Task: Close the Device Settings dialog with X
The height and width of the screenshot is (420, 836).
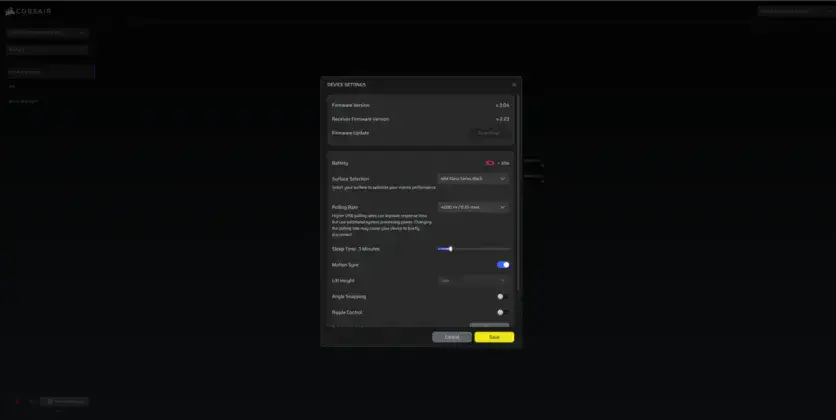Action: pyautogui.click(x=514, y=85)
